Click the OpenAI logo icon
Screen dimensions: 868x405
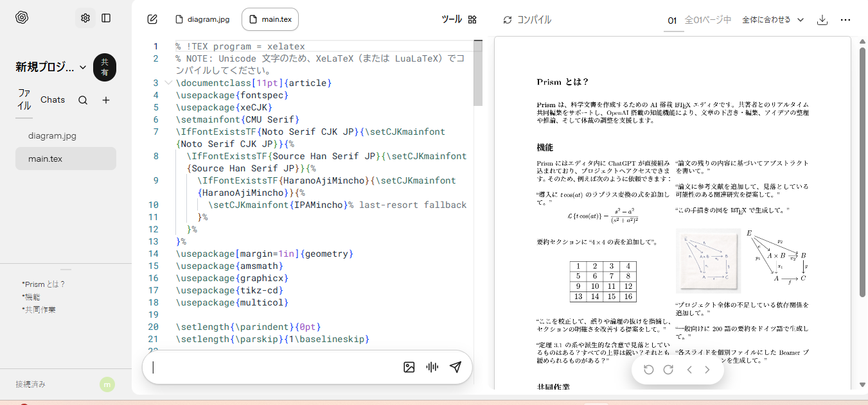pos(22,18)
